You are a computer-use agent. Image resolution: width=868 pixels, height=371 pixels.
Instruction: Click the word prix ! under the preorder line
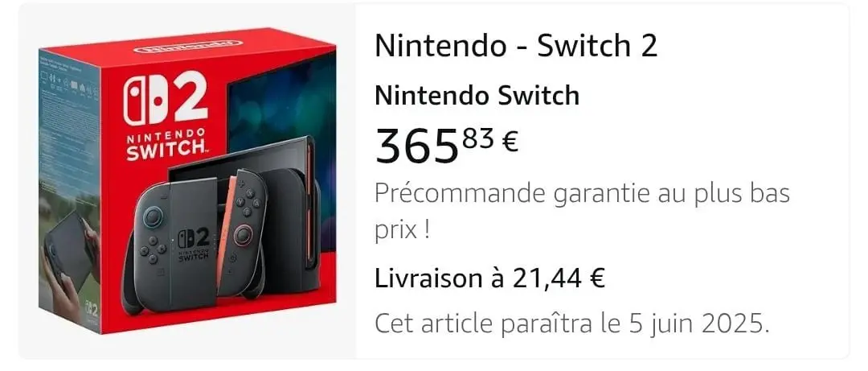pyautogui.click(x=403, y=231)
